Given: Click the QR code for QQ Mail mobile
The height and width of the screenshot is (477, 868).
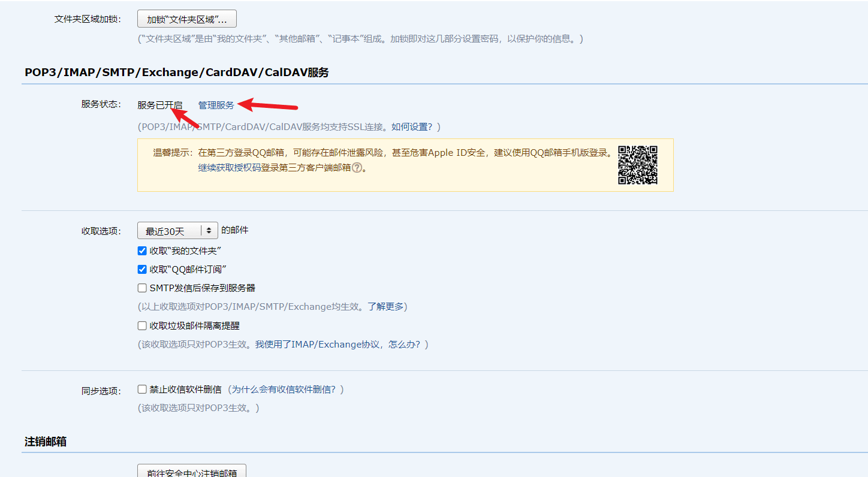Looking at the screenshot, I should [638, 165].
